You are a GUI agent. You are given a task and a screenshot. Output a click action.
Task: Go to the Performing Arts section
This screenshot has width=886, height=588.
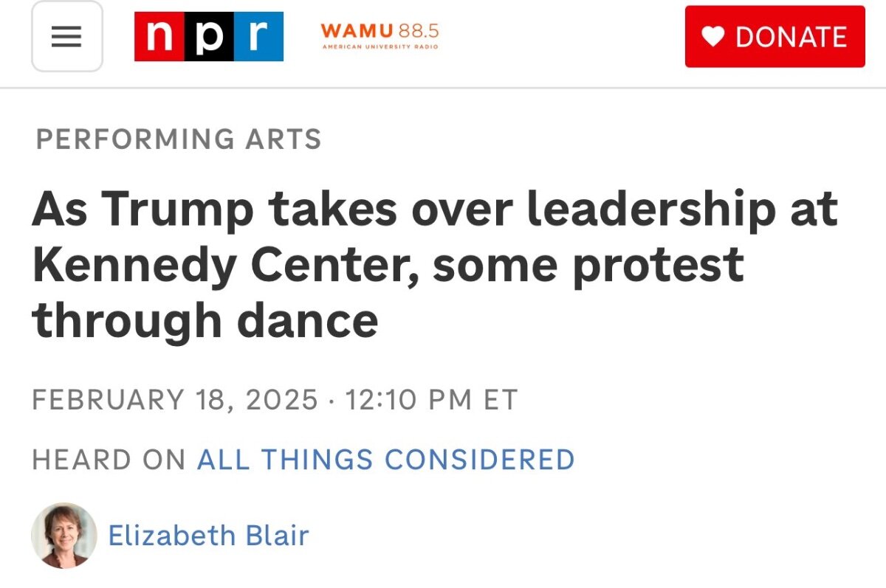coord(179,139)
